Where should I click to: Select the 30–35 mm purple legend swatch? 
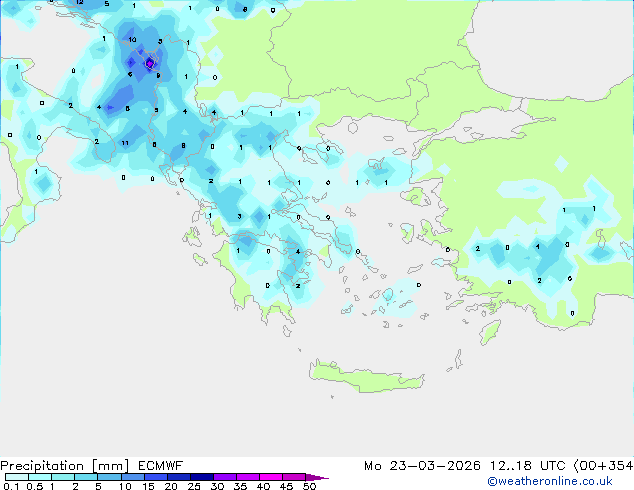(224, 477)
